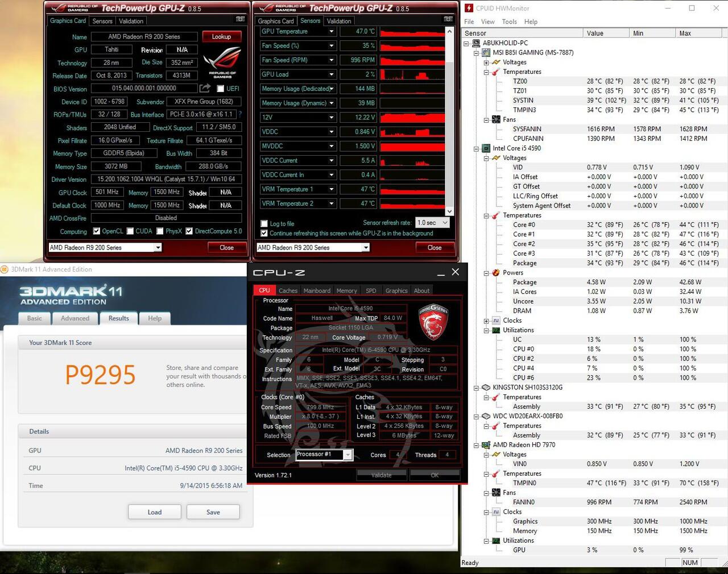This screenshot has width=728, height=574.
Task: Switch to the Memory tab in CPU-Z
Action: point(346,290)
